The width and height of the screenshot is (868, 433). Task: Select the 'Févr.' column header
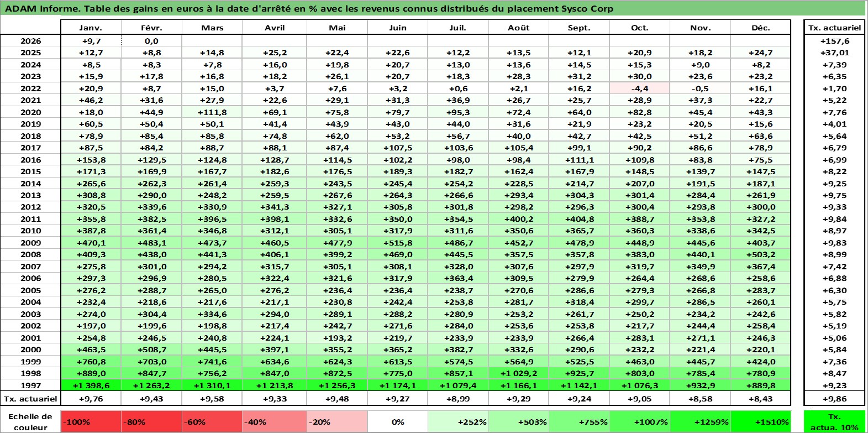151,28
